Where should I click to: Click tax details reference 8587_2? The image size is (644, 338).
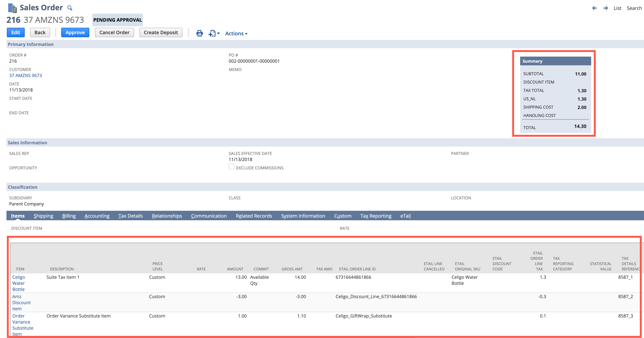click(626, 297)
